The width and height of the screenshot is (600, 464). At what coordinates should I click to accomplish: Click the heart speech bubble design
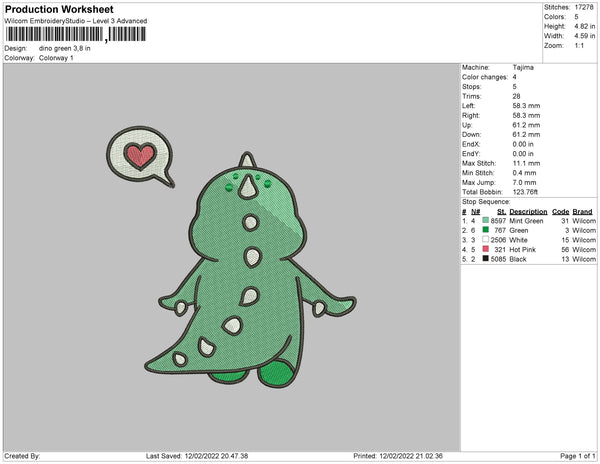(x=140, y=156)
